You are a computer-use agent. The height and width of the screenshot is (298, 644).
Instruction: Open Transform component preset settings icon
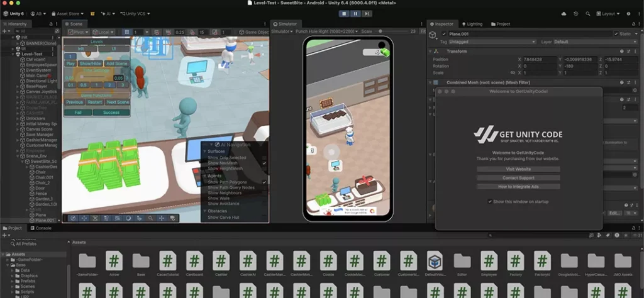pyautogui.click(x=629, y=52)
